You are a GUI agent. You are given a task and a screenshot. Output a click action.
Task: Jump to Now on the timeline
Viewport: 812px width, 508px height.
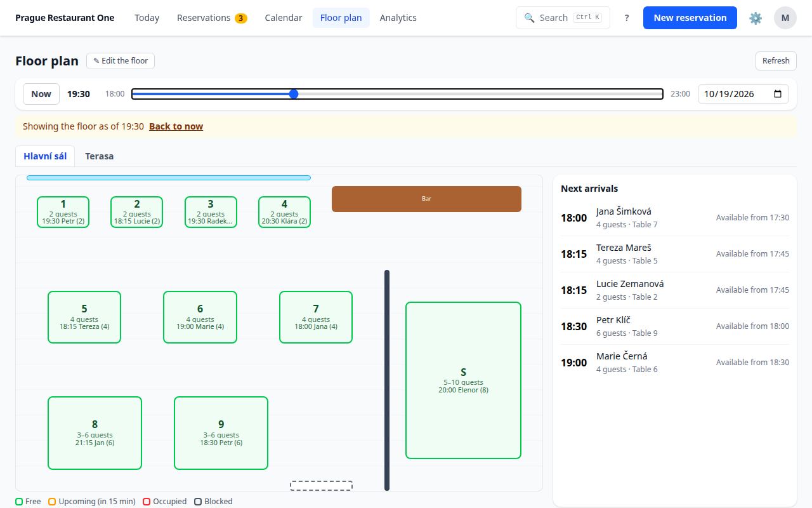click(41, 94)
